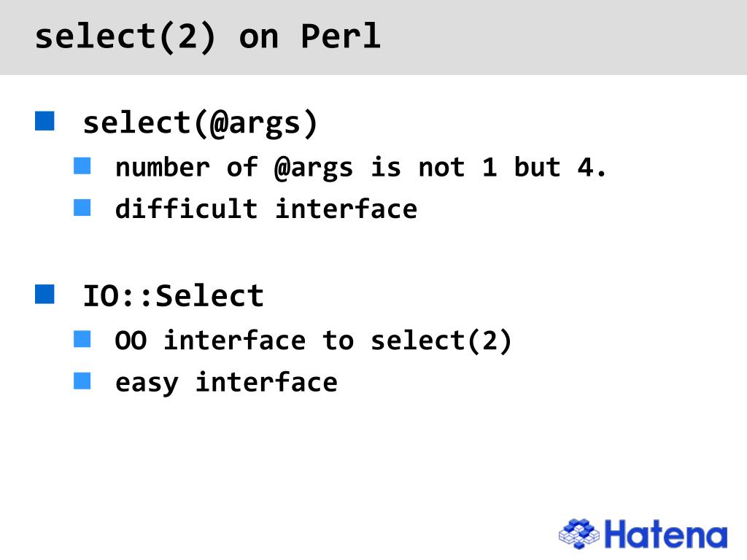Click the Hatena cube logo icon

click(x=579, y=533)
